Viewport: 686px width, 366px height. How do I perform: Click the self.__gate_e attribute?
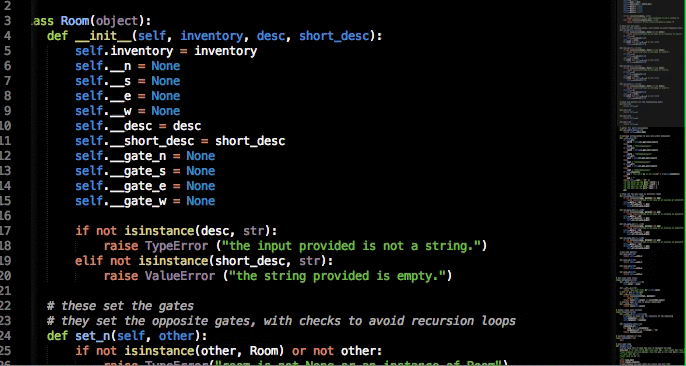[120, 186]
